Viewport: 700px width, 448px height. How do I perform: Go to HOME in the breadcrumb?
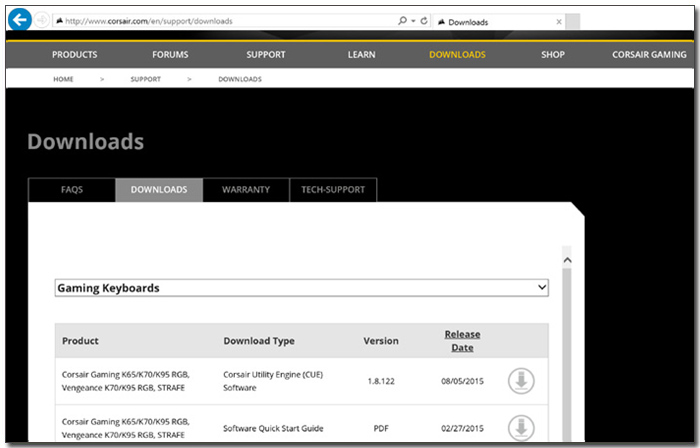click(63, 79)
